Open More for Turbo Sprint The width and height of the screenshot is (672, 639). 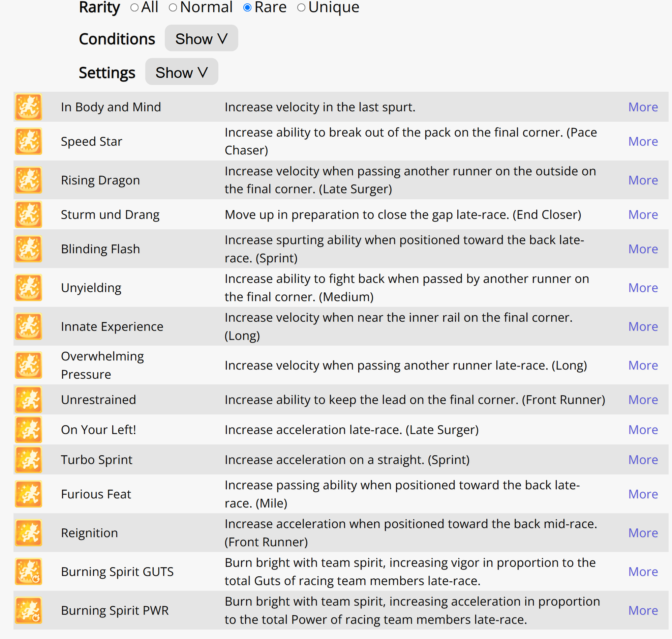point(643,460)
